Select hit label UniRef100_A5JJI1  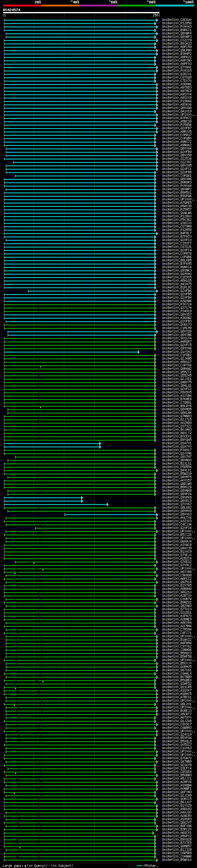(x=176, y=779)
